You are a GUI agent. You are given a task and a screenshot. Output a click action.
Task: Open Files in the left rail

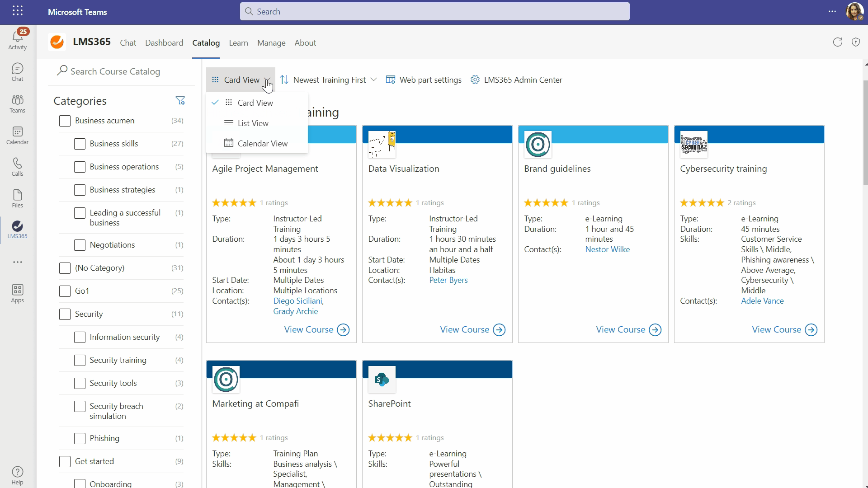18,199
